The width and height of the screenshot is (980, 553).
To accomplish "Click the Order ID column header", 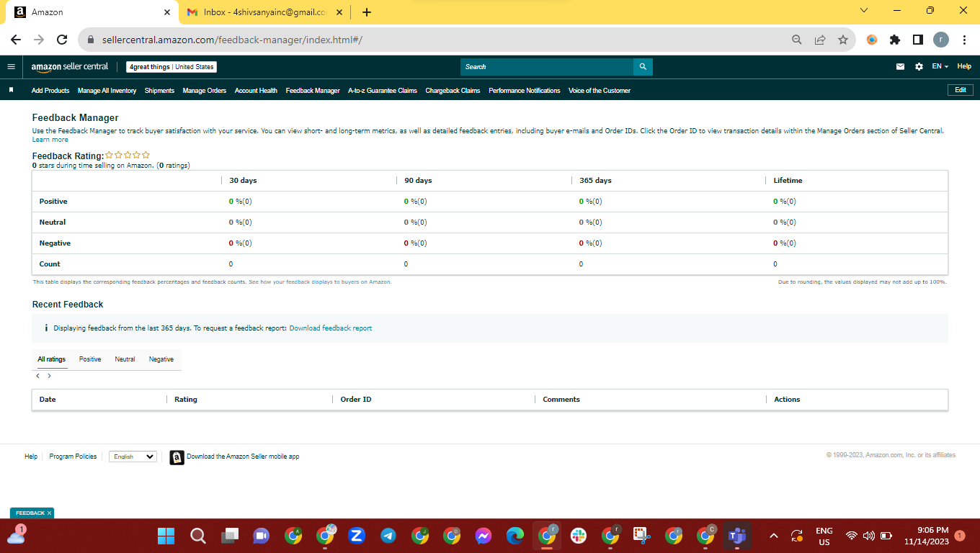I will tap(356, 400).
